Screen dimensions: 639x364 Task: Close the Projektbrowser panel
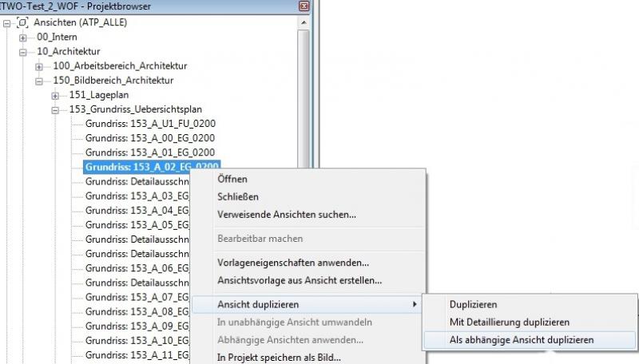pyautogui.click(x=304, y=6)
